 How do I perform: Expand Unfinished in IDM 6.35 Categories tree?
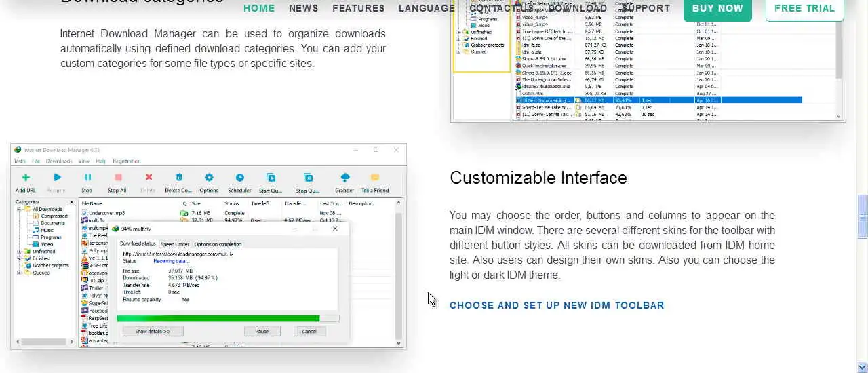(x=19, y=252)
